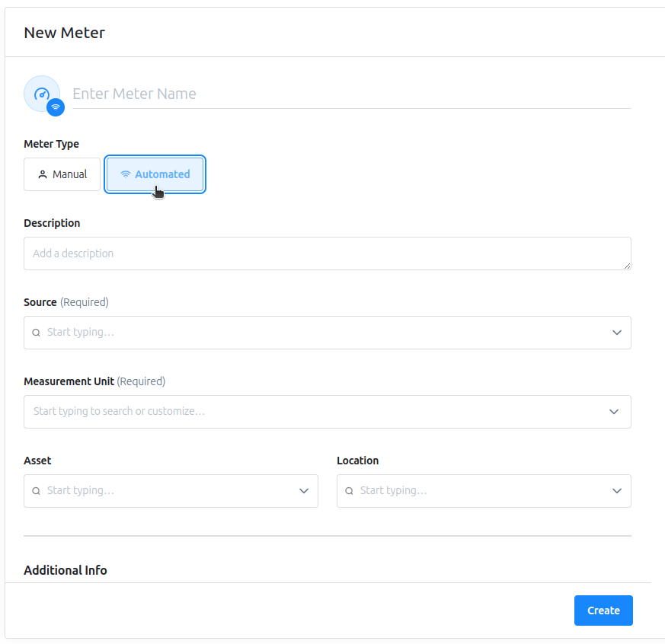Expand the Asset dropdown chevron
Image resolution: width=665 pixels, height=644 pixels.
(304, 491)
